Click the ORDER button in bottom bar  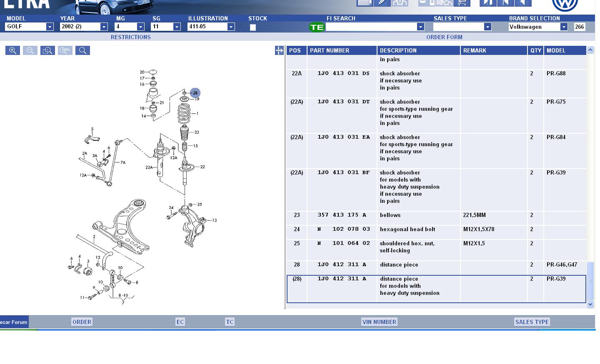click(82, 322)
